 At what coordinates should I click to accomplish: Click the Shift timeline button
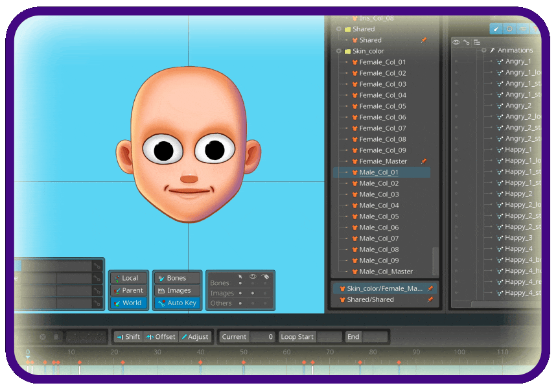(128, 337)
